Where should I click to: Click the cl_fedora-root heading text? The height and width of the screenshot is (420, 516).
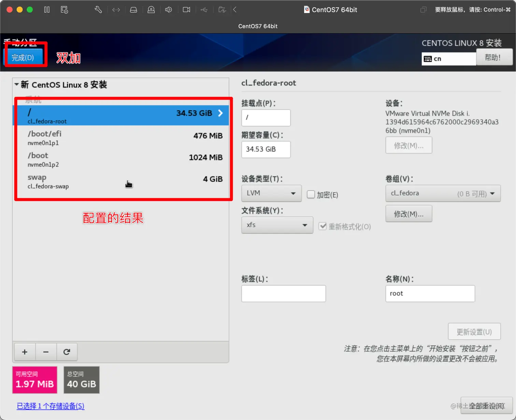pyautogui.click(x=269, y=83)
